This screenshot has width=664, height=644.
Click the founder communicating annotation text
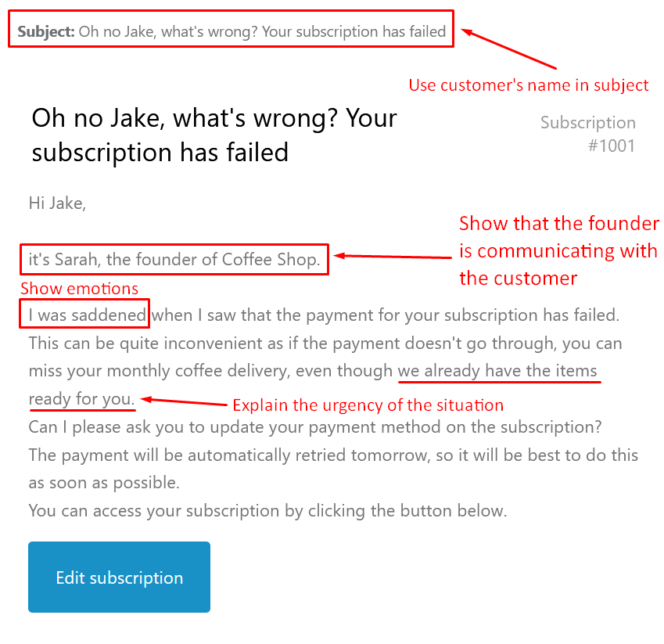(x=559, y=251)
